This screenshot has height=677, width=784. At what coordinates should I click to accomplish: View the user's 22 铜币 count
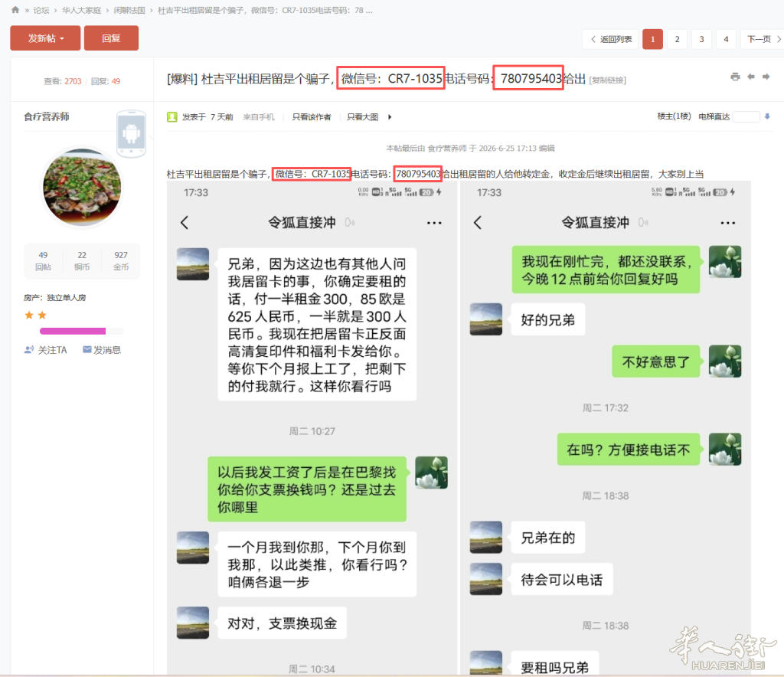point(82,260)
